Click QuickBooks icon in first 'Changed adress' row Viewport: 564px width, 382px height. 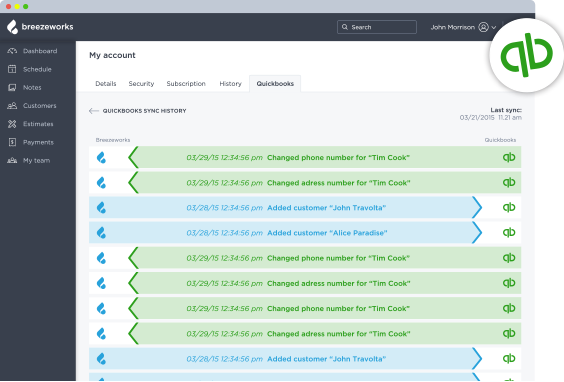point(509,183)
